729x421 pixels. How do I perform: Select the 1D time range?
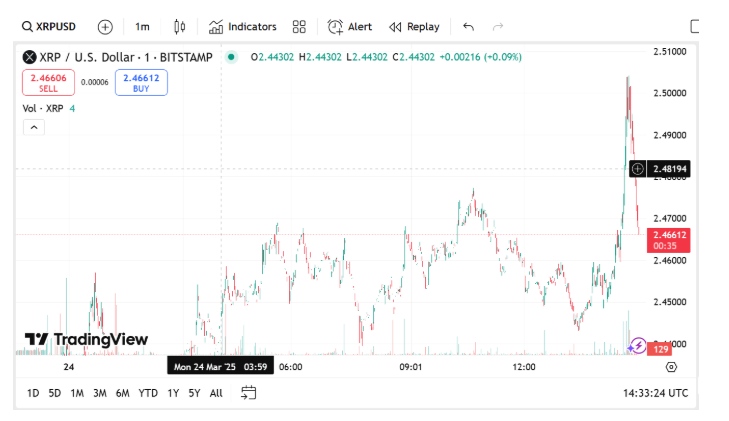(x=33, y=393)
